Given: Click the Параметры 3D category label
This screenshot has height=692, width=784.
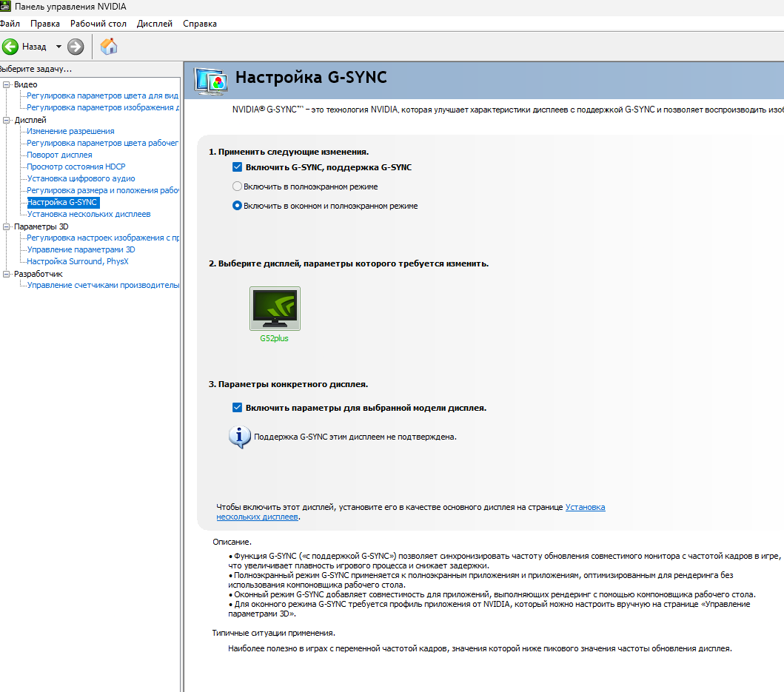Looking at the screenshot, I should coord(41,226).
